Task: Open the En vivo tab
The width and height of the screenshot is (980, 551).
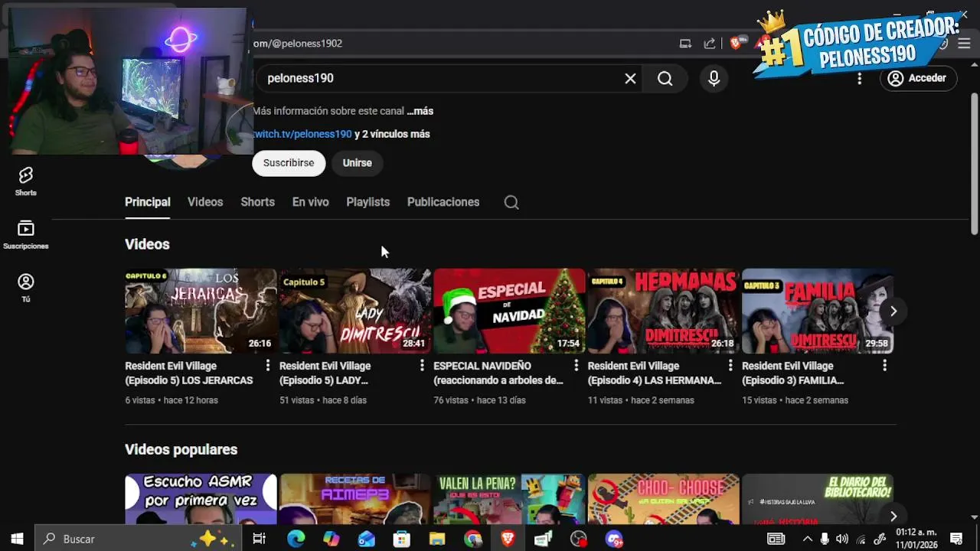Action: (310, 202)
